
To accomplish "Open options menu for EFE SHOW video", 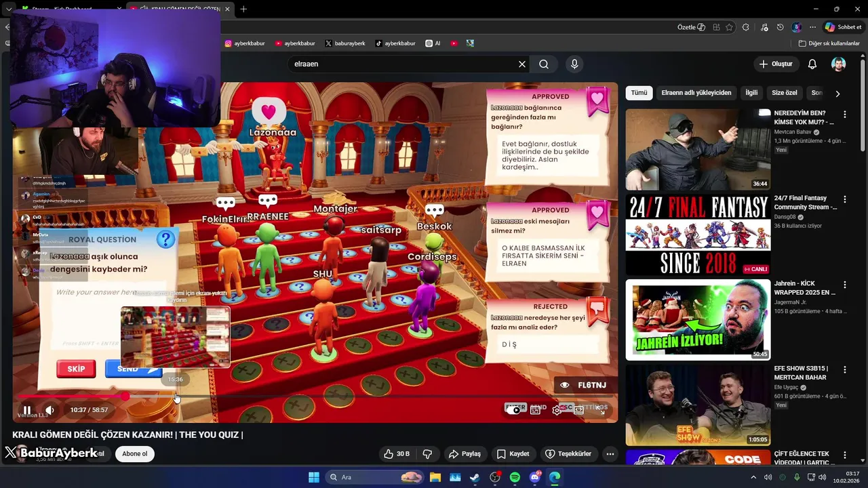I will pyautogui.click(x=845, y=369).
